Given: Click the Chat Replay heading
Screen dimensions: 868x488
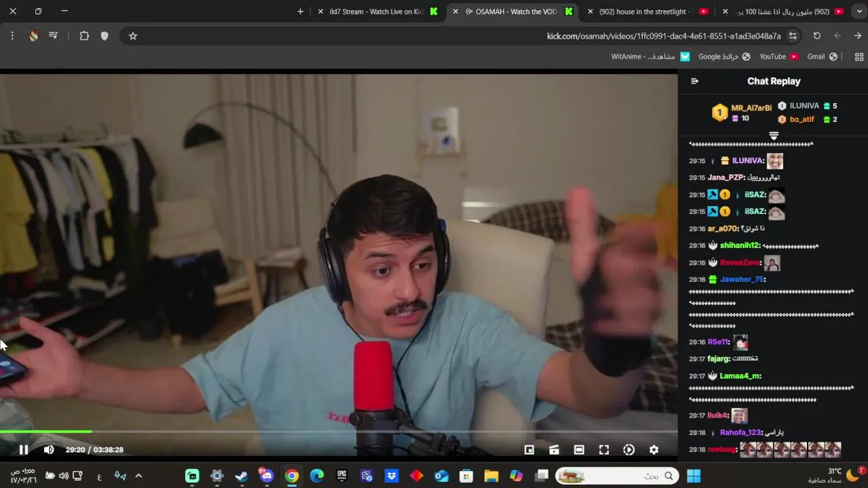Looking at the screenshot, I should [774, 81].
